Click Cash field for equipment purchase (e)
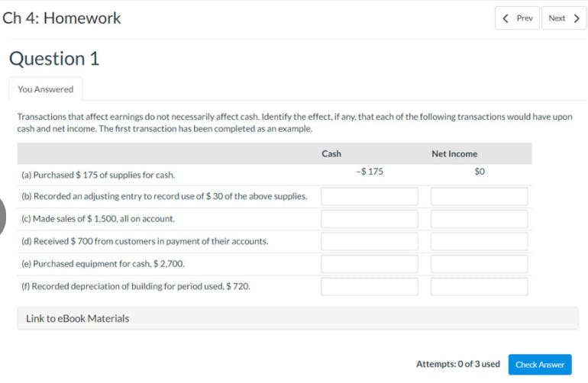 (370, 264)
